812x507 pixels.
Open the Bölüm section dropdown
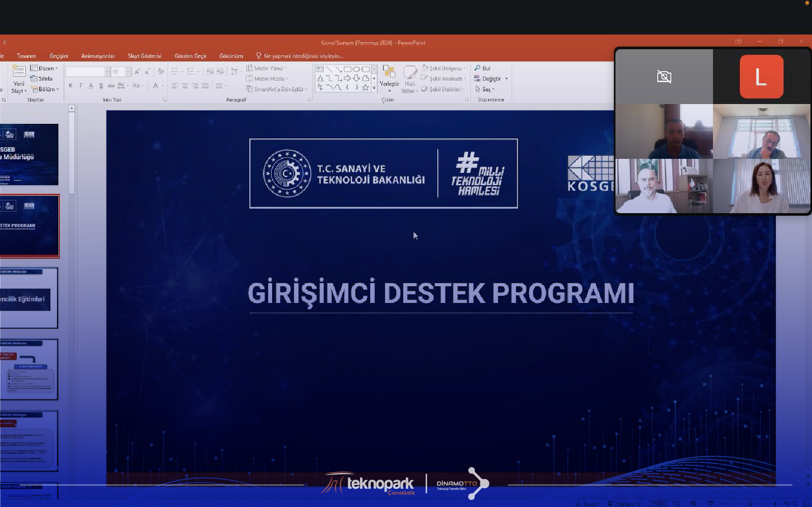pos(45,89)
